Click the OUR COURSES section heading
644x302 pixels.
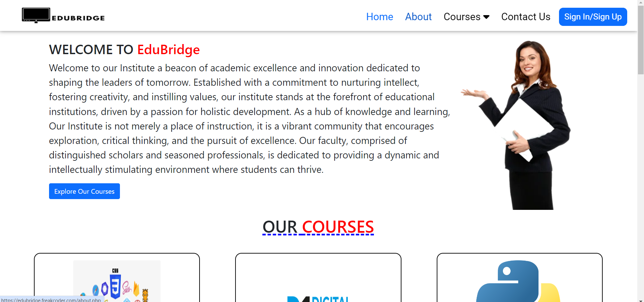click(318, 227)
